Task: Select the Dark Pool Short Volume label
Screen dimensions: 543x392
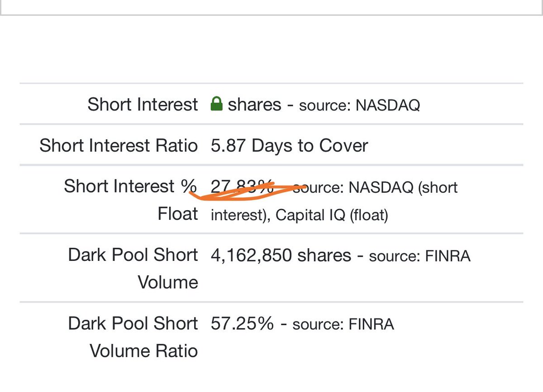Action: [x=133, y=269]
